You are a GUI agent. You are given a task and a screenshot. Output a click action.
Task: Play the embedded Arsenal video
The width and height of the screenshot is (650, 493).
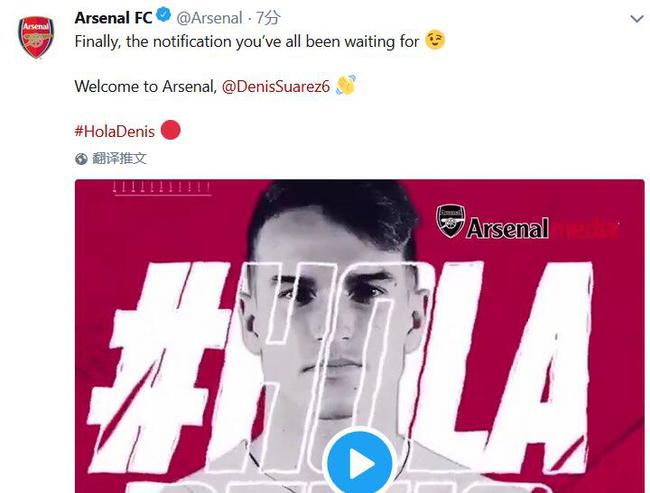point(359,463)
